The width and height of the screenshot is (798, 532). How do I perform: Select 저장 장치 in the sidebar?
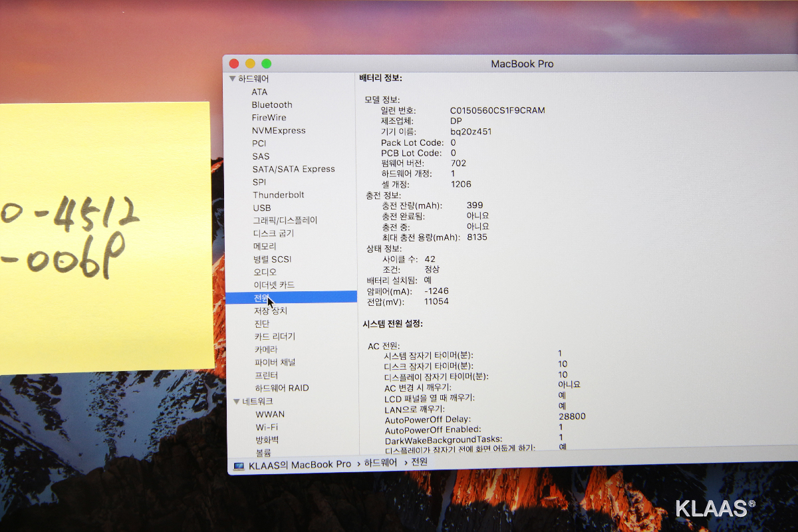pyautogui.click(x=270, y=311)
